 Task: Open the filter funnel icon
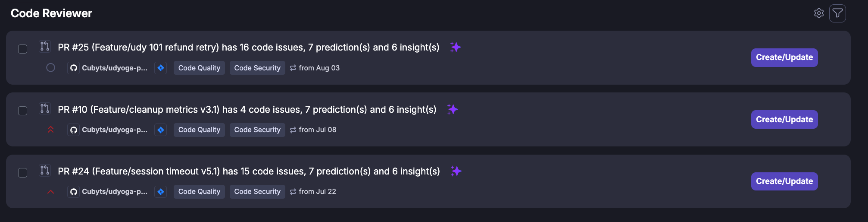pyautogui.click(x=837, y=13)
